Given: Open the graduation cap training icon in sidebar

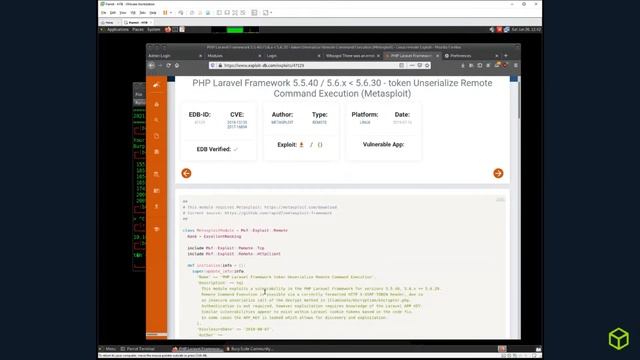Looking at the screenshot, I should [156, 229].
